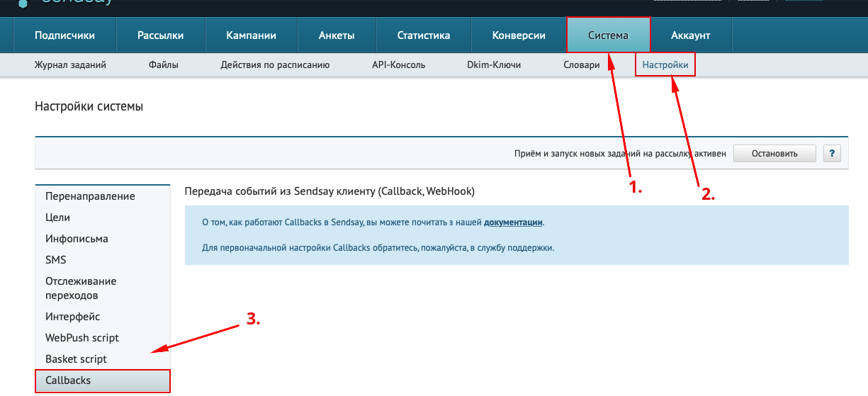Click the Для первоначальной настройки Callbacks note
This screenshot has height=396, width=868.
pyautogui.click(x=378, y=249)
